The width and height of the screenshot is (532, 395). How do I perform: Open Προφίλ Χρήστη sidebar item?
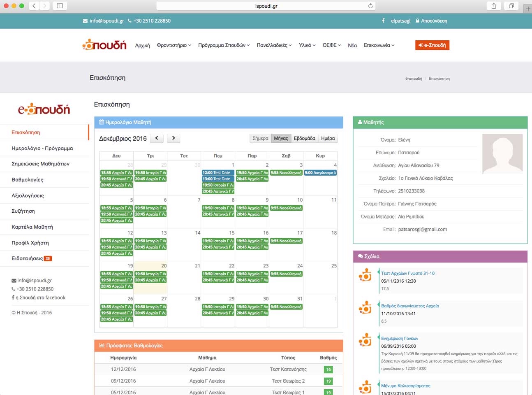44,243
